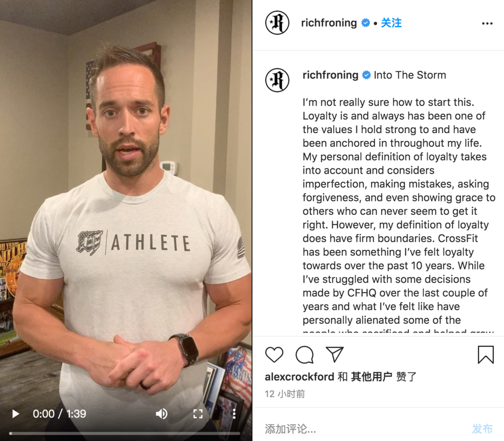
Task: Open richfroning username in the caption
Action: [x=330, y=75]
